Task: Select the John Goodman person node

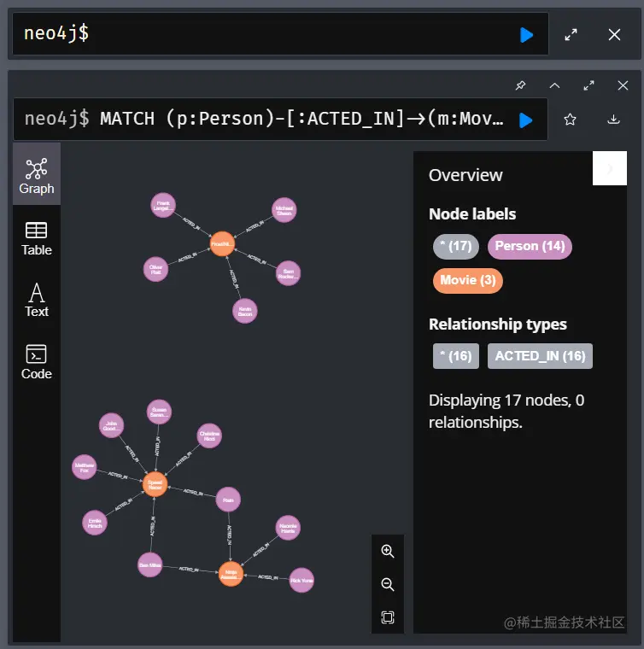Action: [111, 425]
